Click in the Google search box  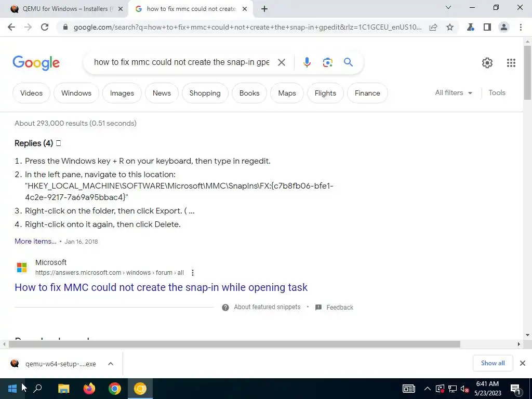coord(181,62)
